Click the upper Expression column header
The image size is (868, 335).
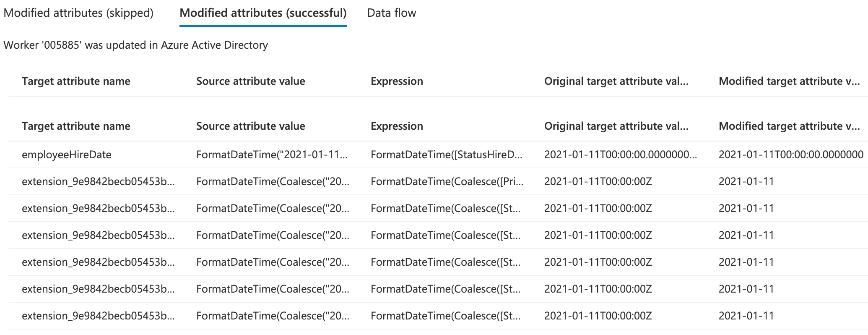coord(397,81)
